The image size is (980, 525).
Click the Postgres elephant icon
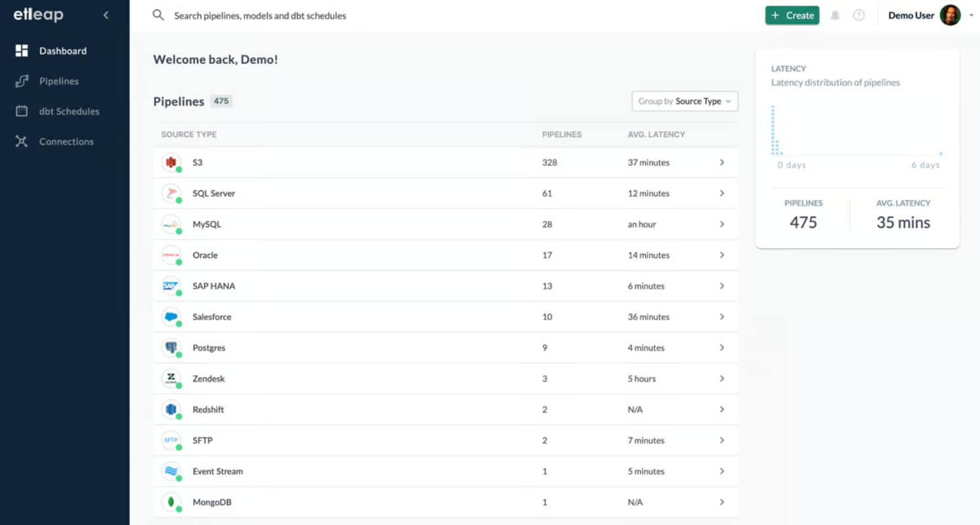click(x=171, y=347)
